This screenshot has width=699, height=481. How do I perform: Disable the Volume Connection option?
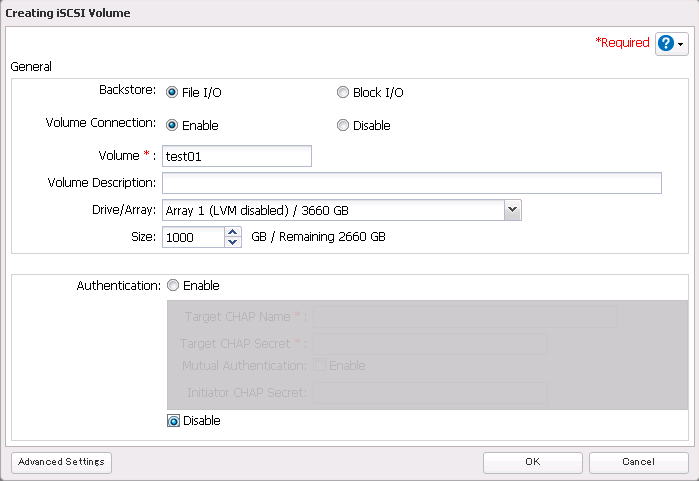click(343, 125)
